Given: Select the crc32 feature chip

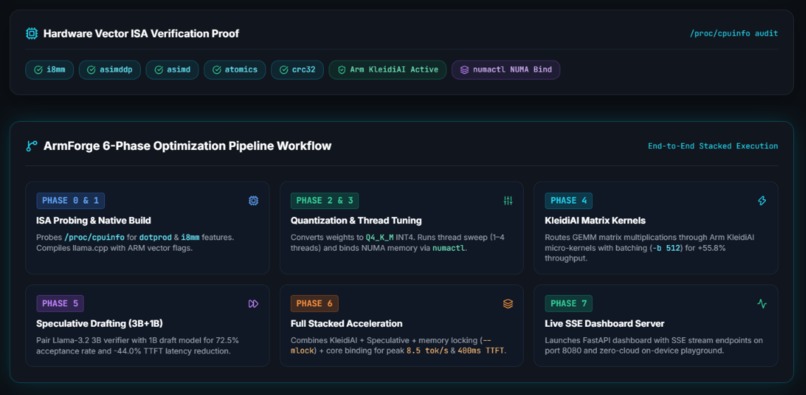Looking at the screenshot, I should 298,70.
